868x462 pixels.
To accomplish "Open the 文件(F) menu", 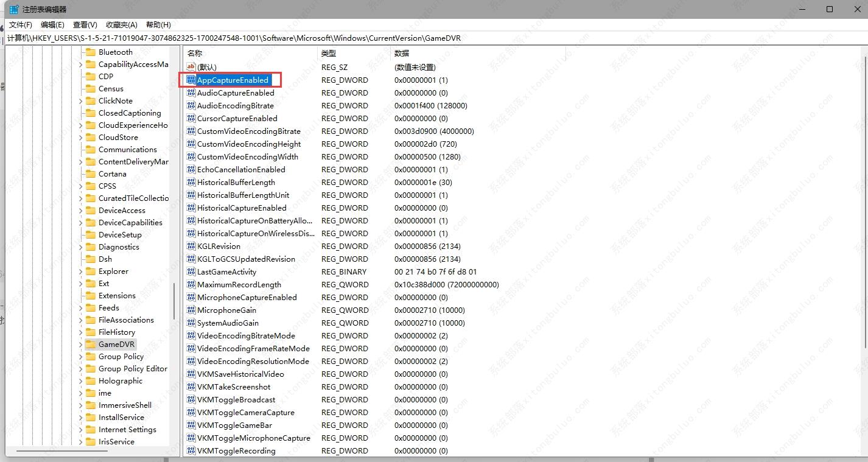I will pos(21,25).
